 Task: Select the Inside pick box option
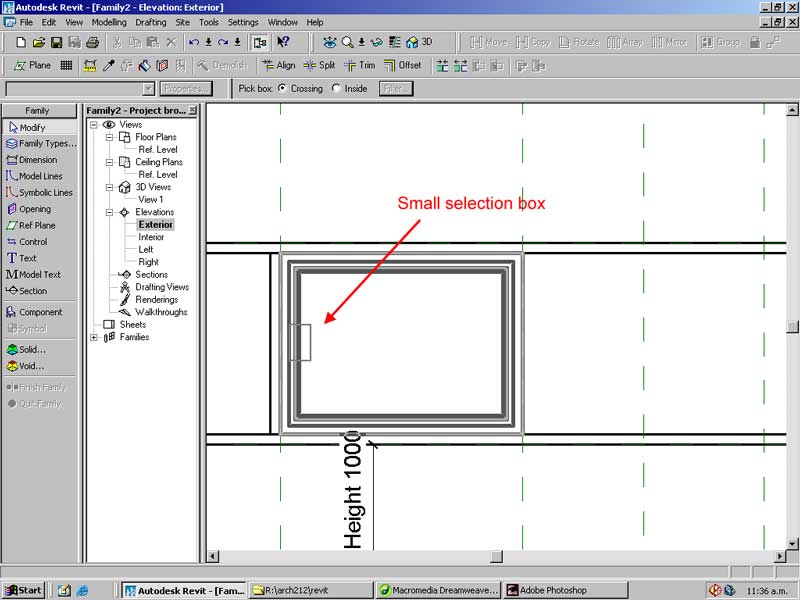coord(336,89)
